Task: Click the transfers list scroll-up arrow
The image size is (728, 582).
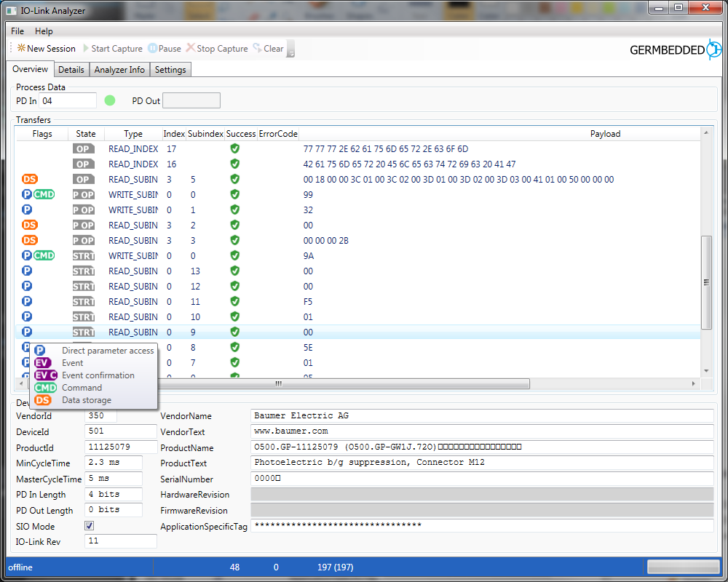Action: [705, 133]
